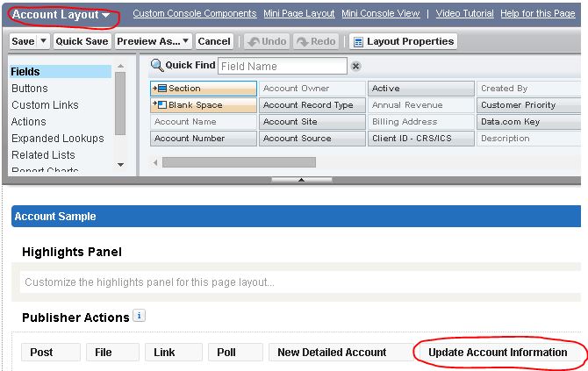Select the Active field

pos(421,89)
